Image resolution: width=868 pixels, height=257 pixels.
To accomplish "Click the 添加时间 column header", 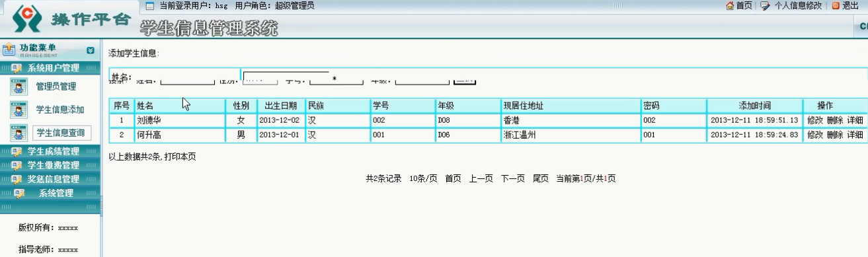I will [x=754, y=106].
